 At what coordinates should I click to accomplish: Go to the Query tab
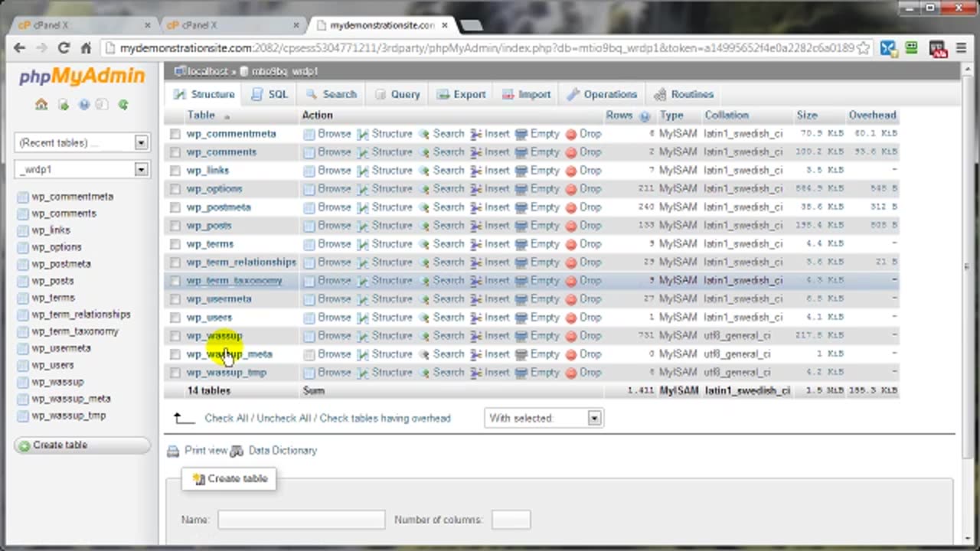click(x=397, y=94)
